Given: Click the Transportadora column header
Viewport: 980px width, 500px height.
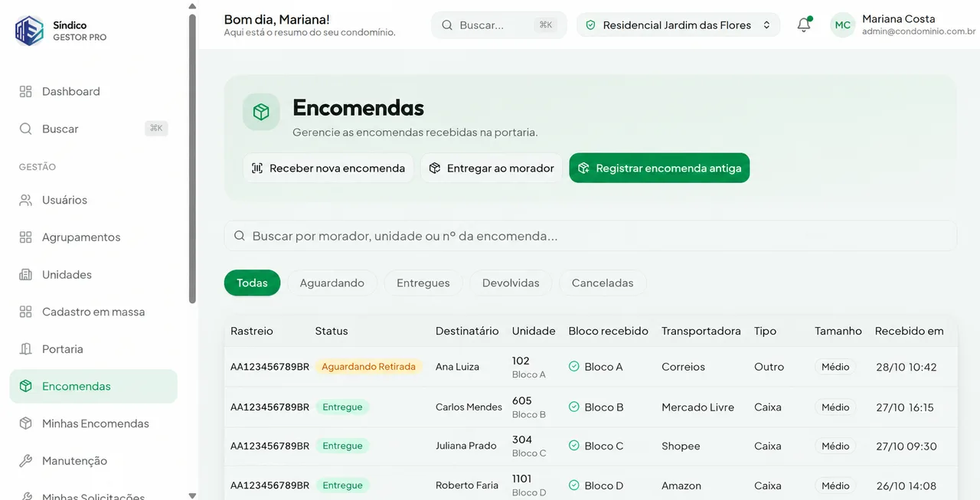Looking at the screenshot, I should coord(701,331).
